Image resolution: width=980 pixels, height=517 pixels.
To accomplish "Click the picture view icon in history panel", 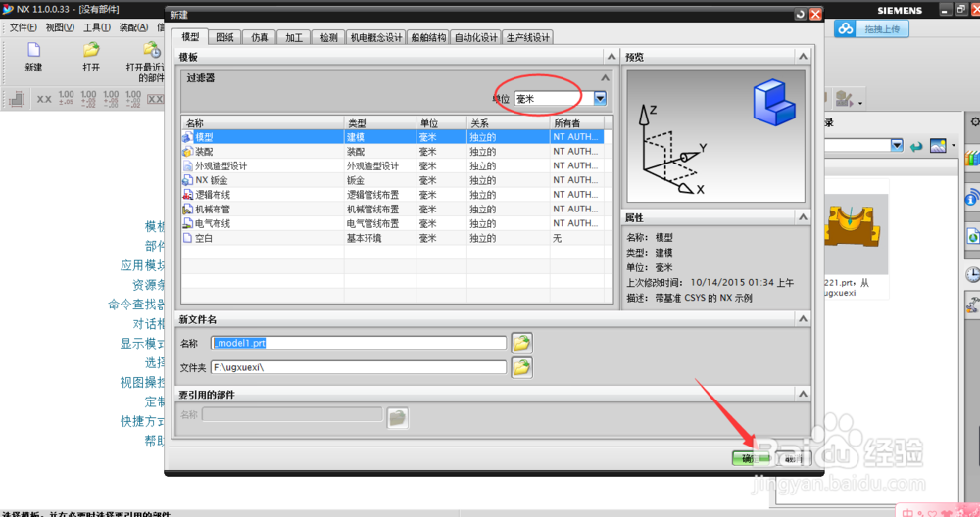I will pyautogui.click(x=938, y=146).
